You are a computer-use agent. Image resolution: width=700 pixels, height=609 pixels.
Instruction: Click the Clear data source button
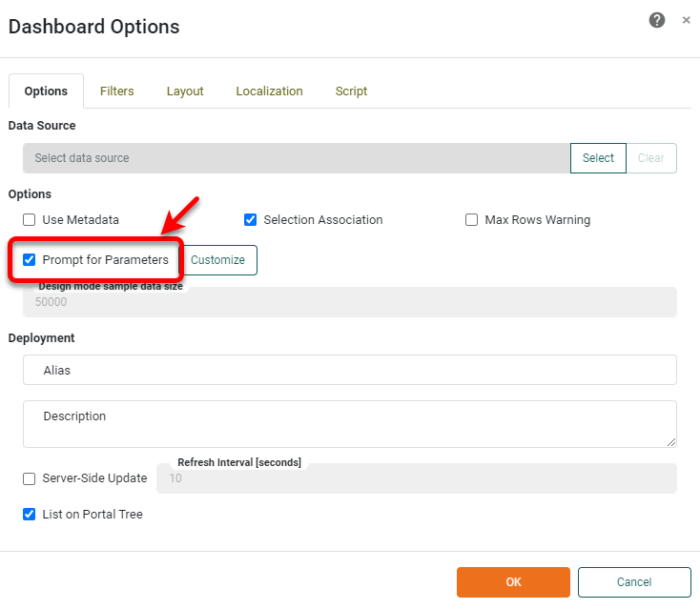click(650, 158)
